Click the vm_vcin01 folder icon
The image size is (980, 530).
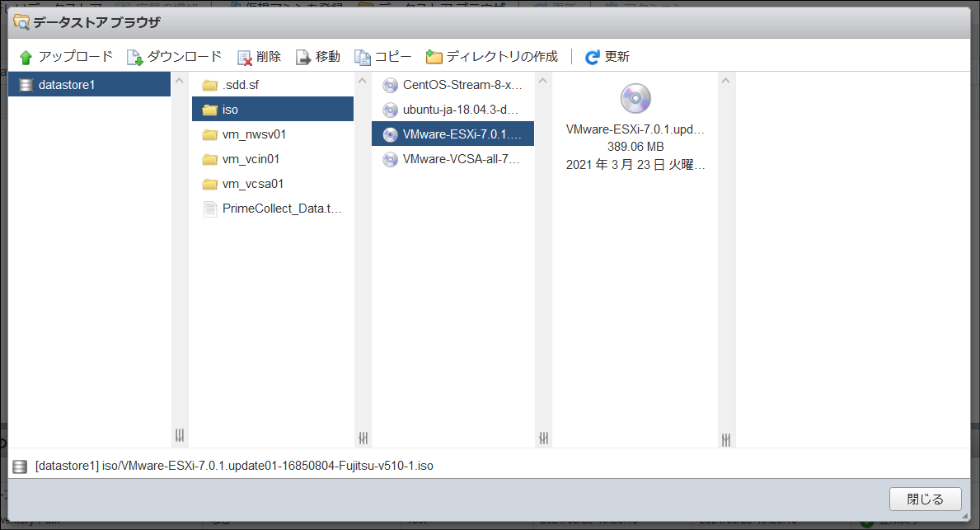210,160
